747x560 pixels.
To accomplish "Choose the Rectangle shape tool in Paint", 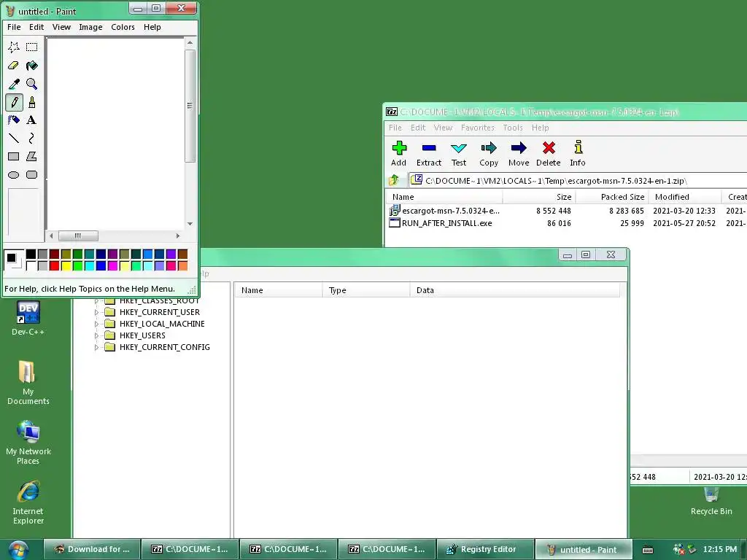I will tap(14, 156).
